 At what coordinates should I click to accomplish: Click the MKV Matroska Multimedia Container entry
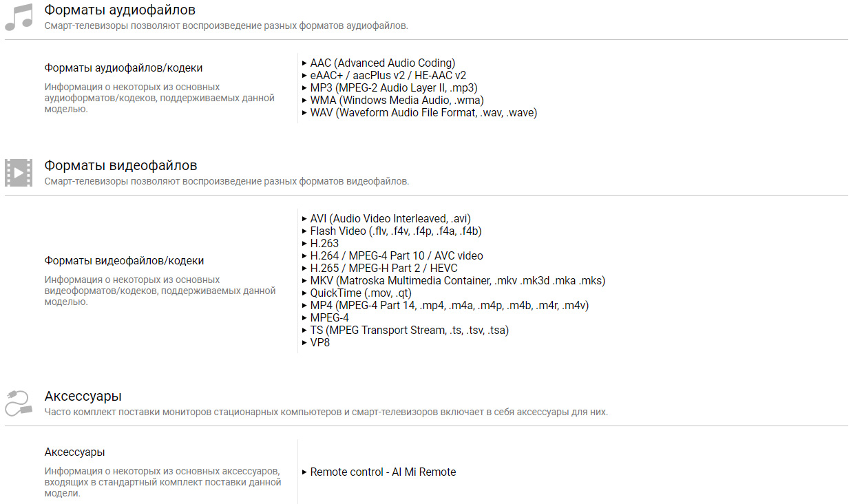457,281
